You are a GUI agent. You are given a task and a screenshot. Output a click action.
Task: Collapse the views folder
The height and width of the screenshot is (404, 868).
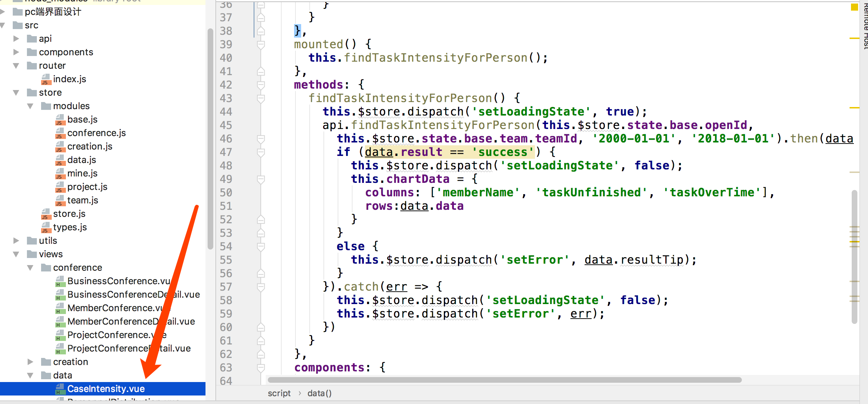[x=16, y=254]
